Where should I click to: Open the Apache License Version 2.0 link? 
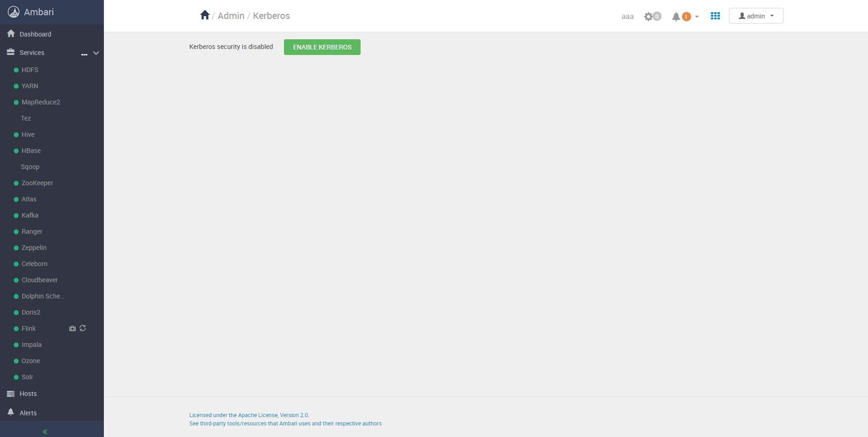[x=249, y=415]
